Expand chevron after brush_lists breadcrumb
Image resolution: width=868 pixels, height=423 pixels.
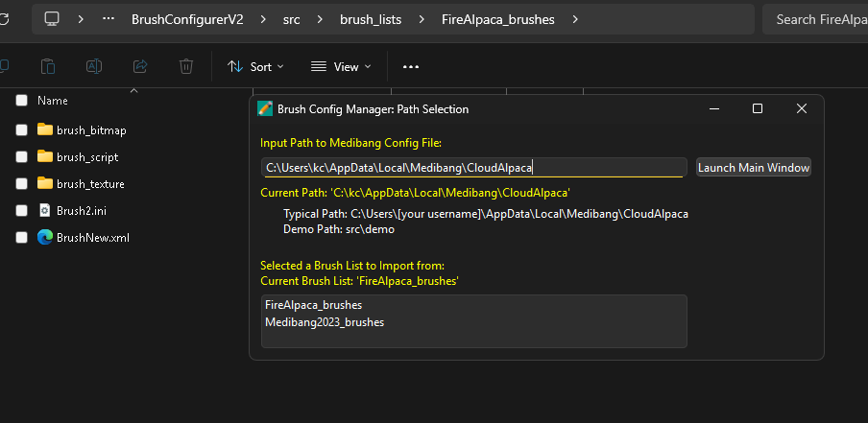pyautogui.click(x=422, y=19)
